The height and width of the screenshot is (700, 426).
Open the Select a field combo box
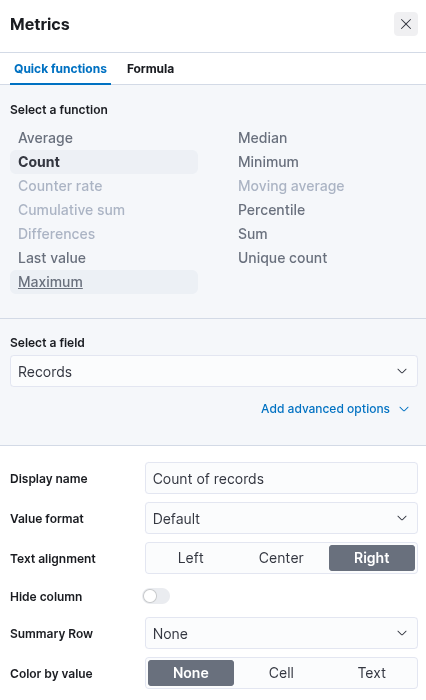(x=214, y=371)
